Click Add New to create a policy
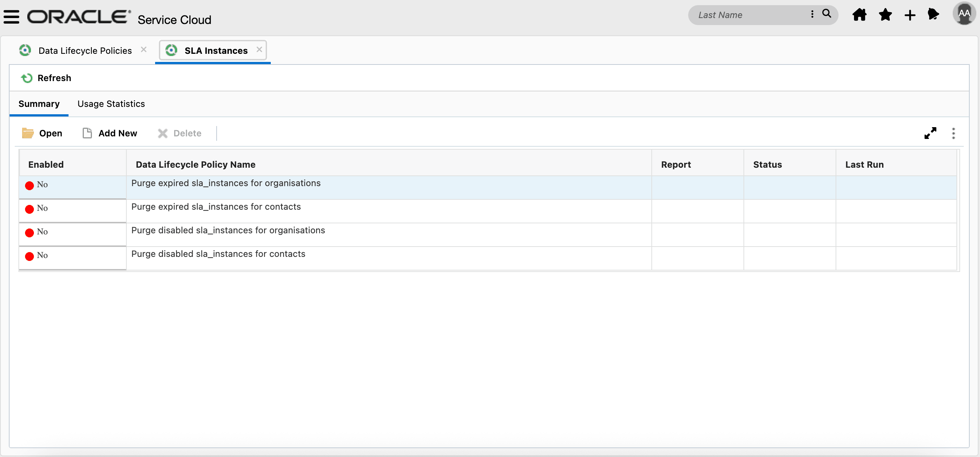Screen dimensions: 980x457 (x=109, y=133)
